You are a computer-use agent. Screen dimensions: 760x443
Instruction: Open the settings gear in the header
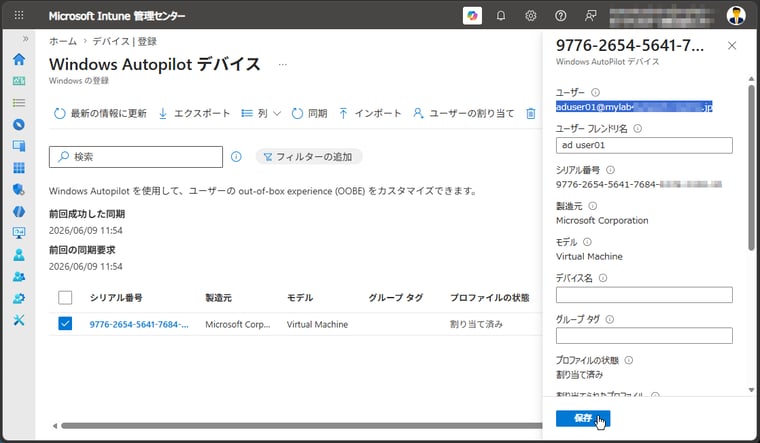pos(531,16)
